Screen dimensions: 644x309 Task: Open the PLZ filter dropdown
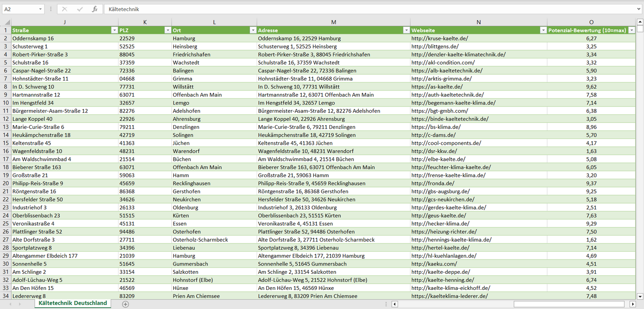point(168,30)
